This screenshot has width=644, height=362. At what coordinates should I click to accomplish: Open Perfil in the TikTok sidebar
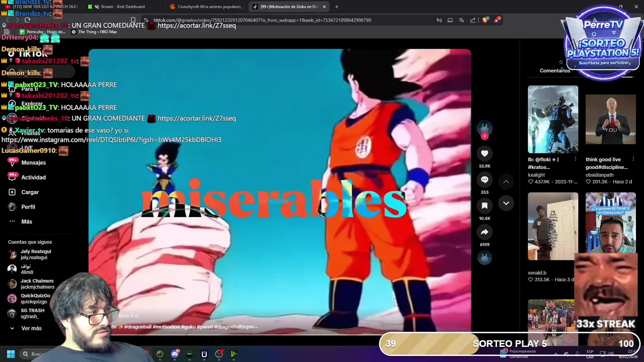[22, 207]
